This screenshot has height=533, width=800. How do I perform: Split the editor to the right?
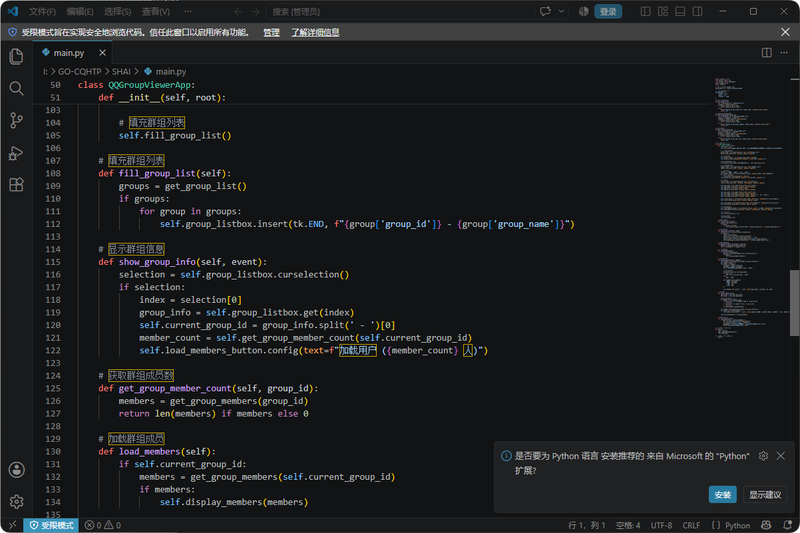coord(767,53)
